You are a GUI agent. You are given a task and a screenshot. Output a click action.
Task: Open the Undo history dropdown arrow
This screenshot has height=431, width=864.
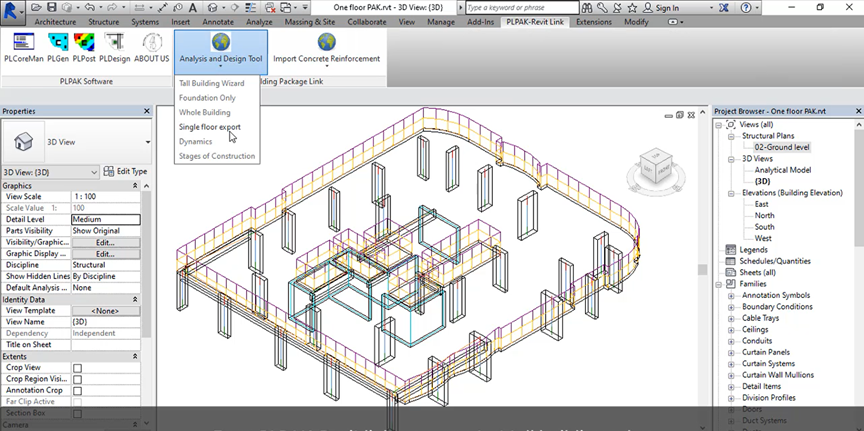(100, 8)
